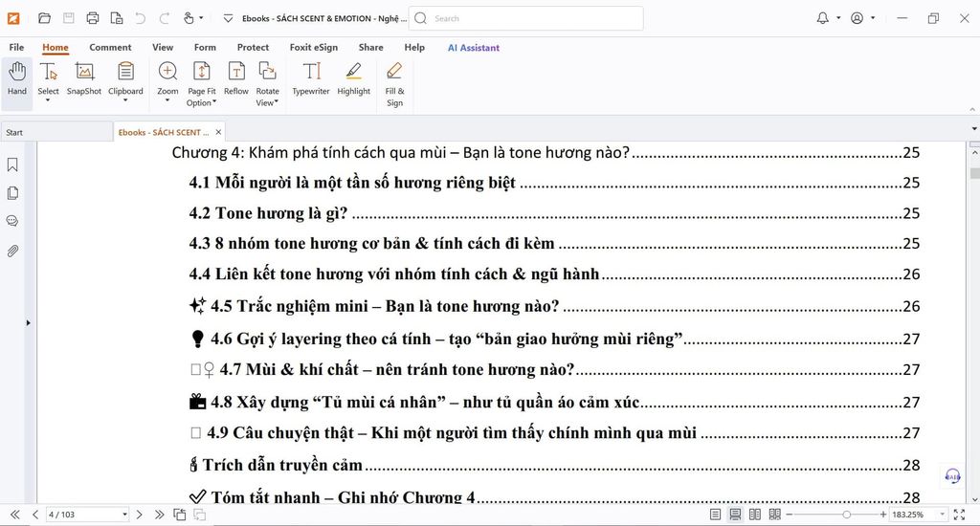The height and width of the screenshot is (526, 980).
Task: Switch to the View tab
Action: (x=163, y=48)
